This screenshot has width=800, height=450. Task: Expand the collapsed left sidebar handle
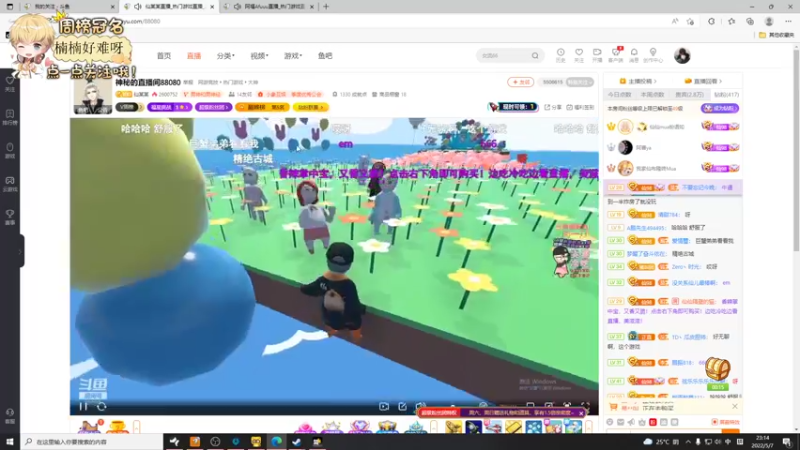pos(20,251)
